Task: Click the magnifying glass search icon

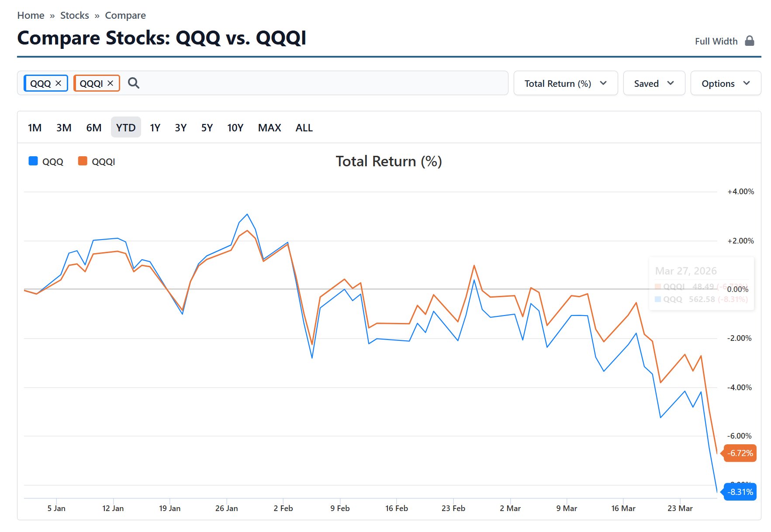Action: pos(134,83)
